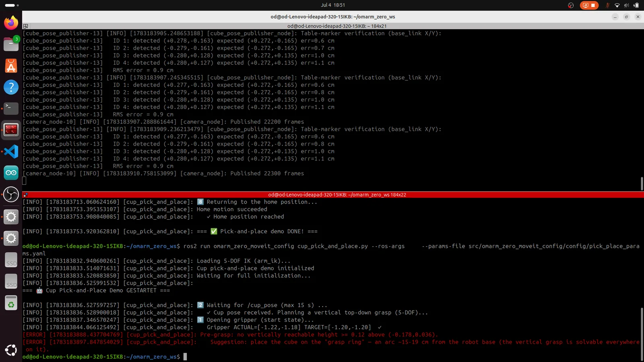
Task: Click the Activities workspace indicator
Action: (x=12, y=5)
